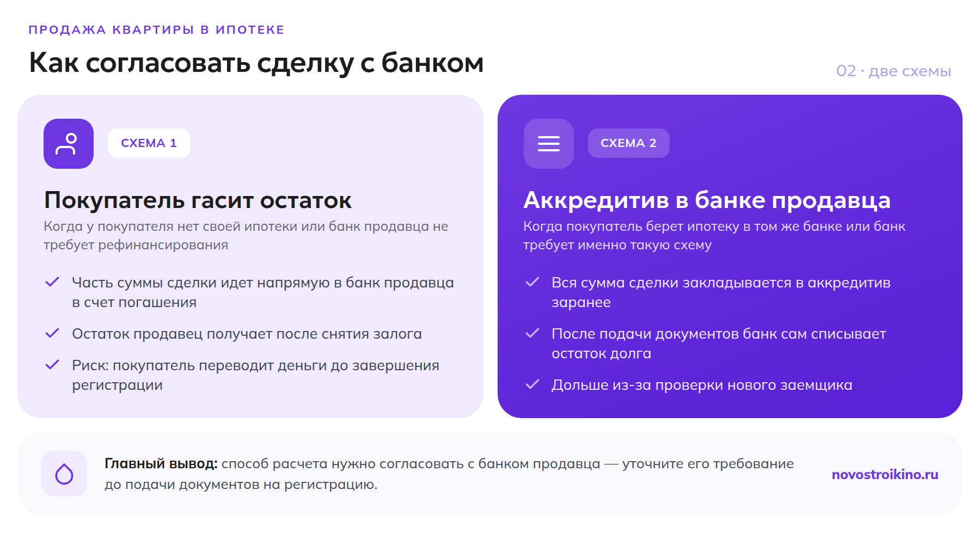Click the 'ПРОДАЖА КВАРТИРЫ В ИПОТЕКЕ' overline
The height and width of the screenshot is (551, 980).
156,29
